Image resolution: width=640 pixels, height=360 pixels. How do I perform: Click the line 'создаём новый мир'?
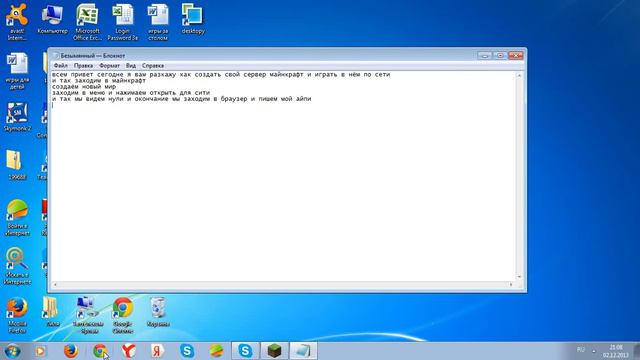click(x=84, y=87)
